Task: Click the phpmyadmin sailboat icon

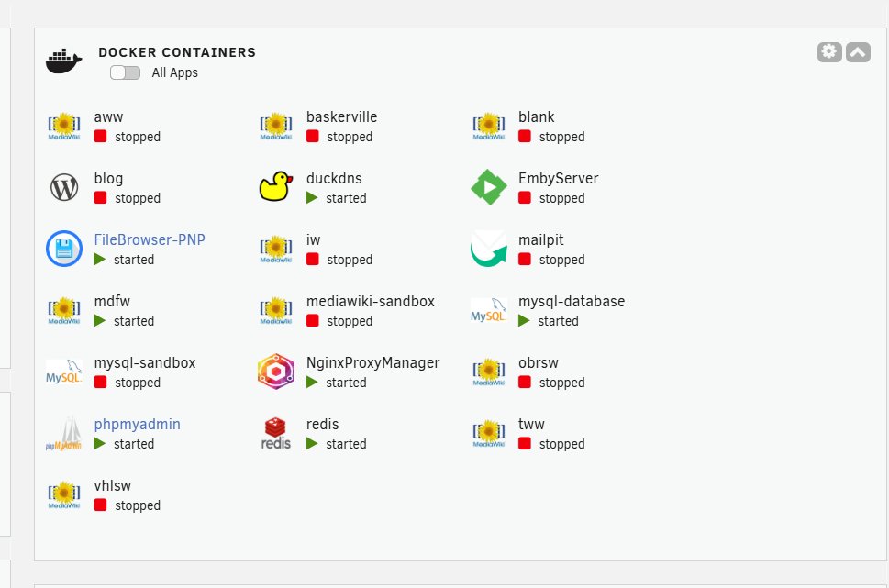Action: tap(64, 433)
